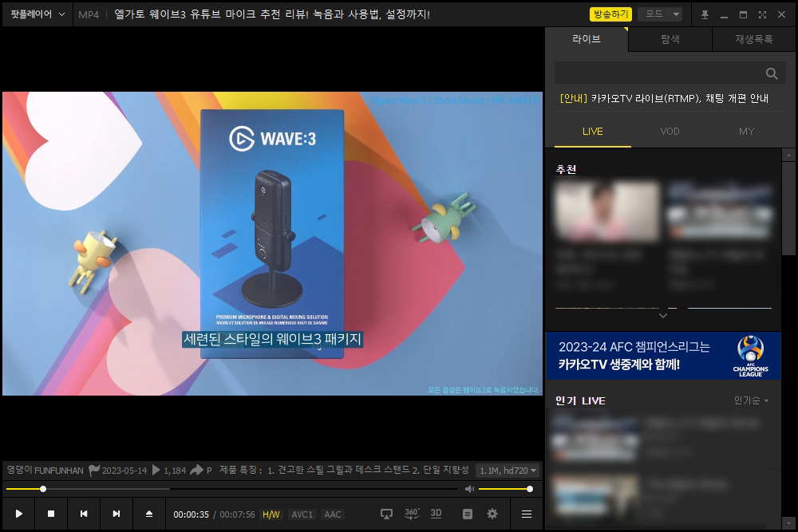
Task: Click the AAC audio codec badge
Action: tap(332, 514)
